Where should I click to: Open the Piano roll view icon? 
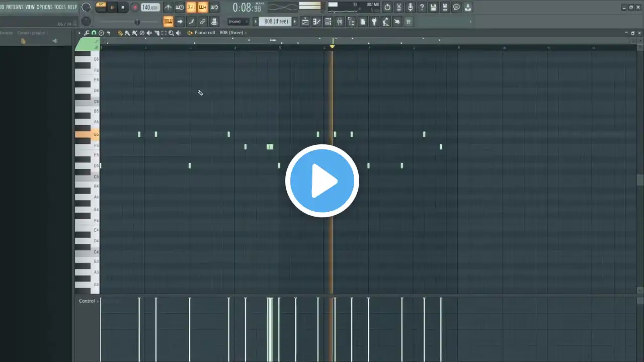point(316,22)
